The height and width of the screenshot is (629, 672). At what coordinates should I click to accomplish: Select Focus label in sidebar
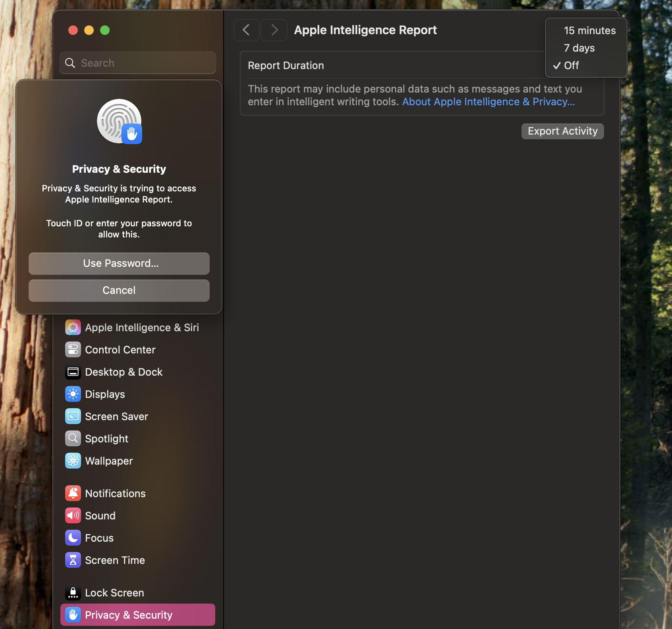tap(99, 538)
